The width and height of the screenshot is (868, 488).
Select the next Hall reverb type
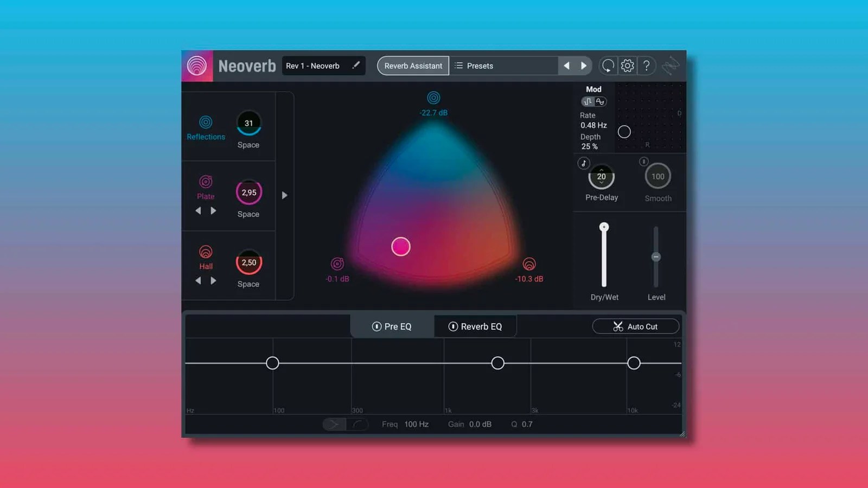pos(213,280)
